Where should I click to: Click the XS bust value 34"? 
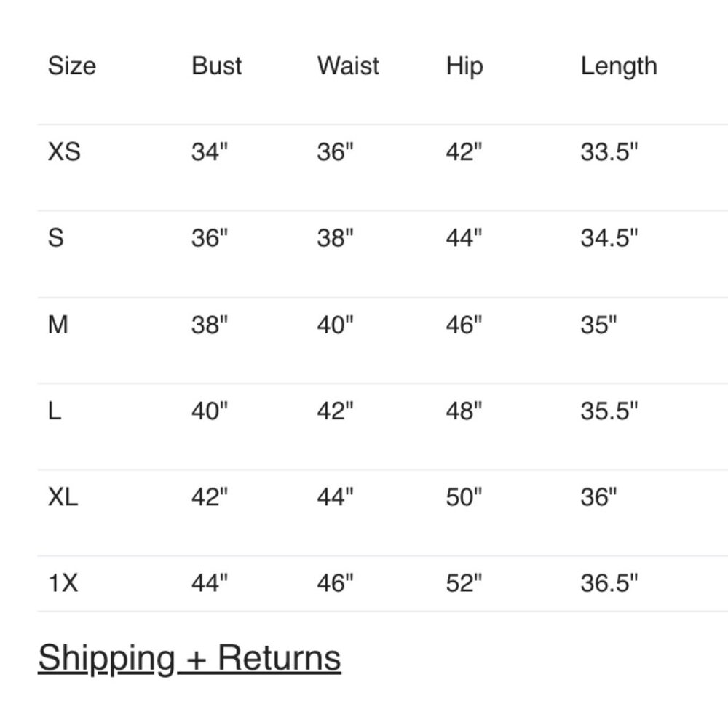coord(210,151)
